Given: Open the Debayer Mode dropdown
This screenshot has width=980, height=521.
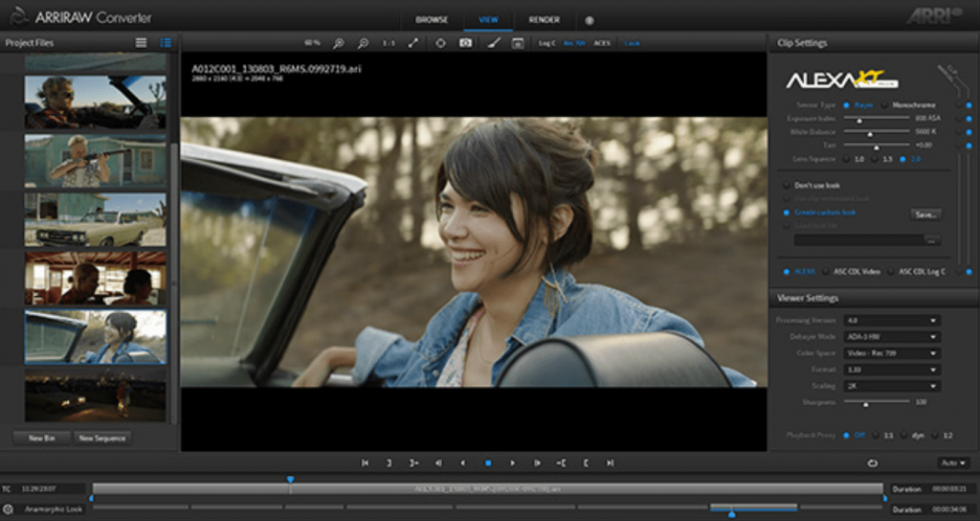Looking at the screenshot, I should (x=891, y=337).
